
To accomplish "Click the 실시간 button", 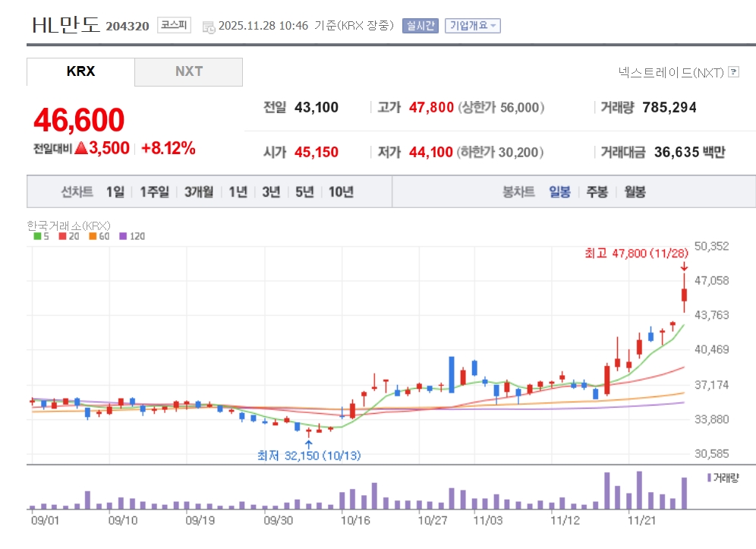I will 421,26.
